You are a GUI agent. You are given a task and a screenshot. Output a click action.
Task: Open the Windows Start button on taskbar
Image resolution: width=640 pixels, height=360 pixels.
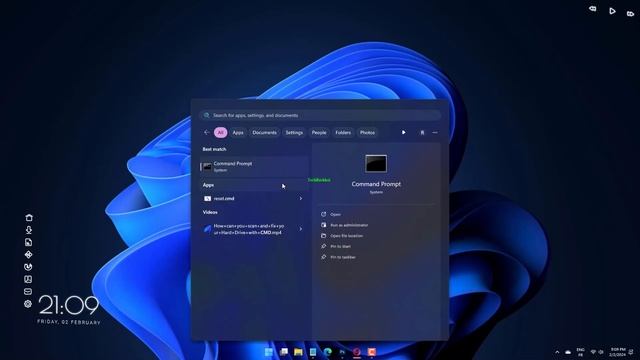[269, 352]
